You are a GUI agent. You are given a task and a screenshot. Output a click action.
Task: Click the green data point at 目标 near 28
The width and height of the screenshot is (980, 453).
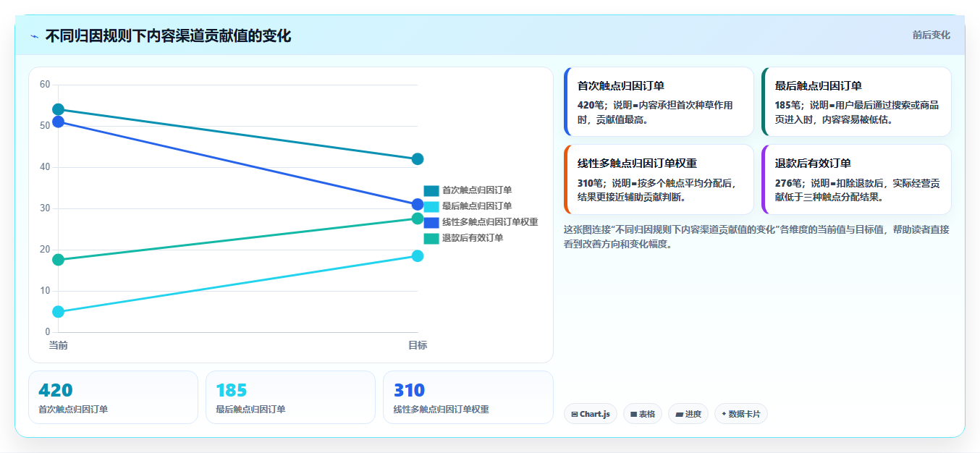[418, 219]
